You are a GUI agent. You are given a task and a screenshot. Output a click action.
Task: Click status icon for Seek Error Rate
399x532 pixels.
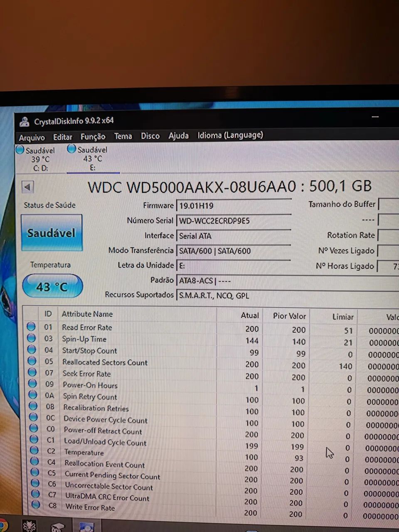point(32,372)
